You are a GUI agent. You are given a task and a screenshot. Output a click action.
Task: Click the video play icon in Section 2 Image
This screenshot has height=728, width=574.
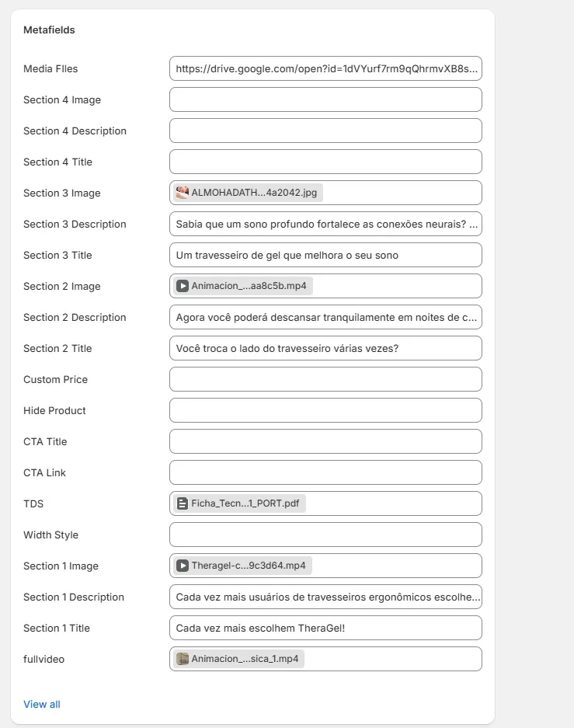coord(183,286)
